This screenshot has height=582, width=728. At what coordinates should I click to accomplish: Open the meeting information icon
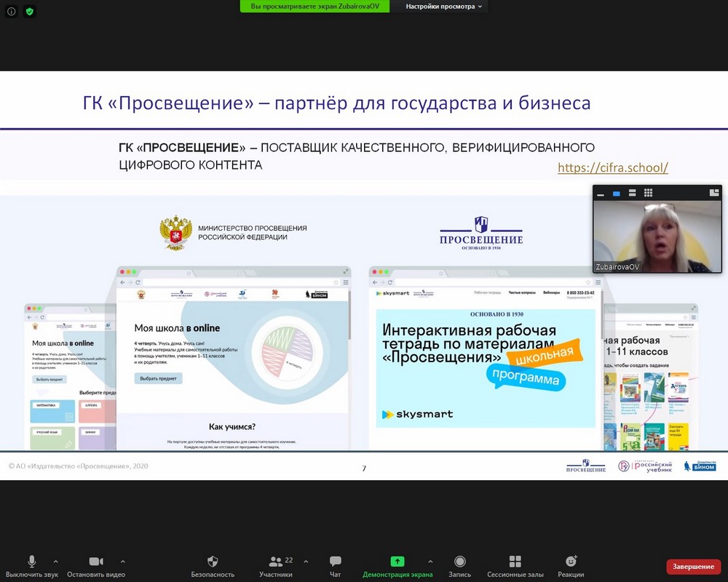[12, 12]
